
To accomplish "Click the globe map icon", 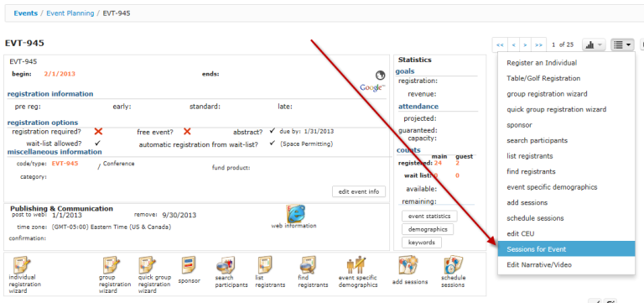I will (x=381, y=76).
